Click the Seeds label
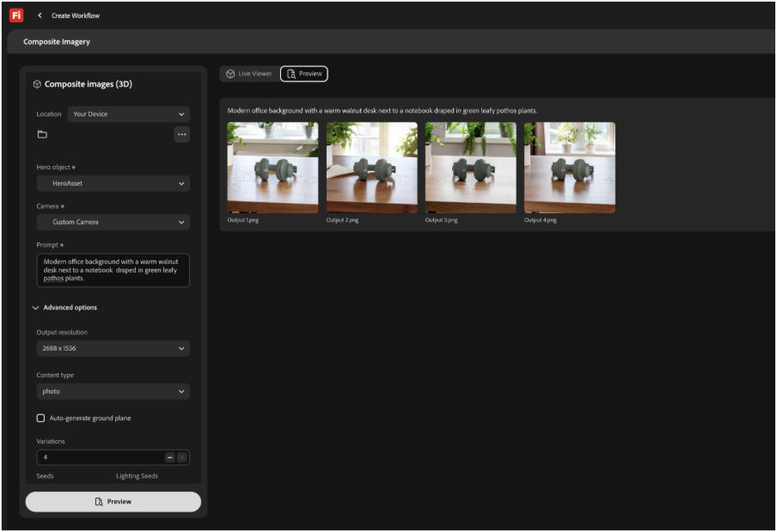 click(45, 476)
